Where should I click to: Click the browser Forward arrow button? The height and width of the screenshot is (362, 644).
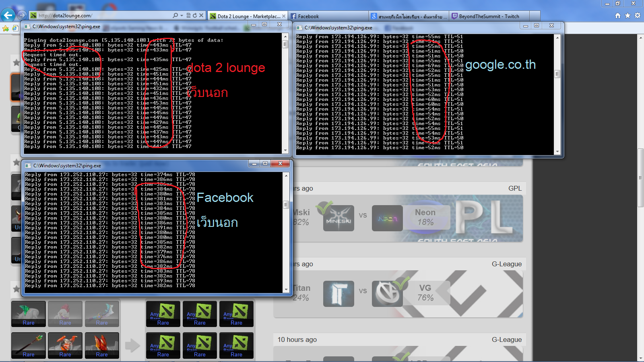(x=22, y=15)
